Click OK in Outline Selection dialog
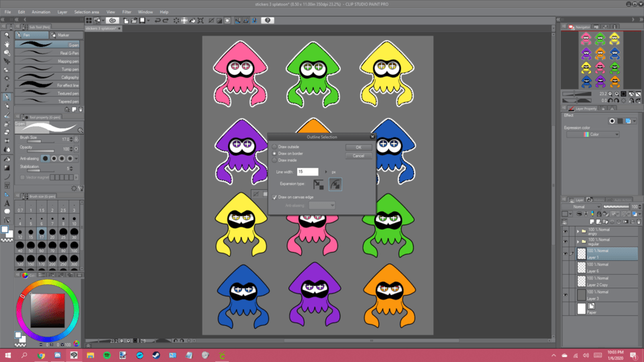The image size is (644, 362). coord(358,147)
